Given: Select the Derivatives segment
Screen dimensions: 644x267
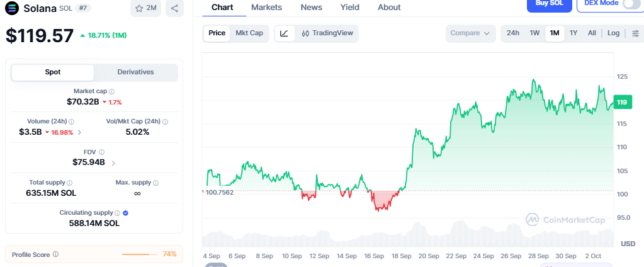Looking at the screenshot, I should point(135,72).
